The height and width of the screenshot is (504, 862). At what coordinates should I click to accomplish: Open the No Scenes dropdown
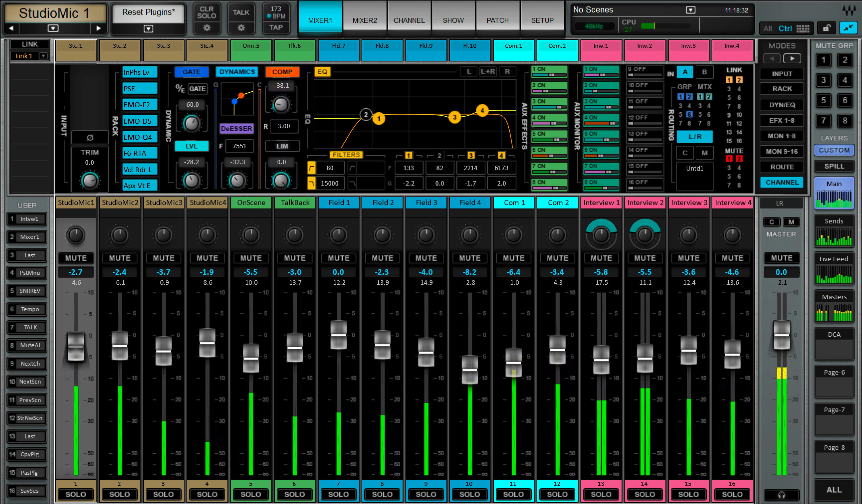click(690, 10)
